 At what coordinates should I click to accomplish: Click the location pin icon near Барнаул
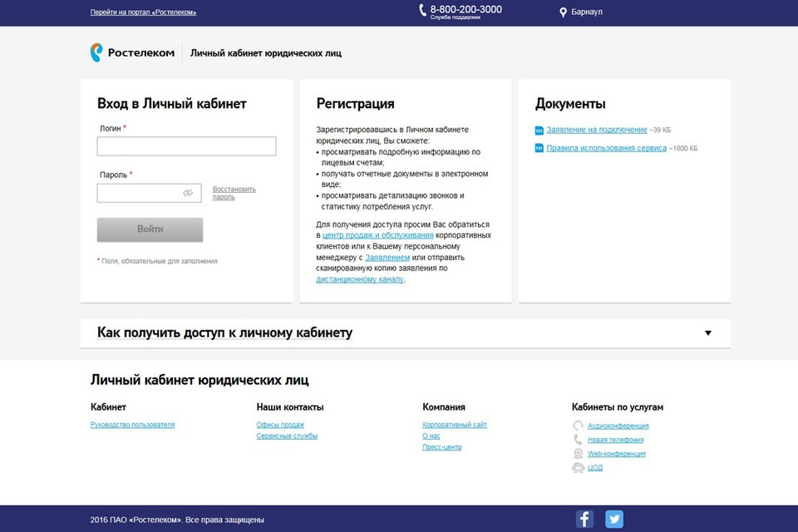[563, 12]
